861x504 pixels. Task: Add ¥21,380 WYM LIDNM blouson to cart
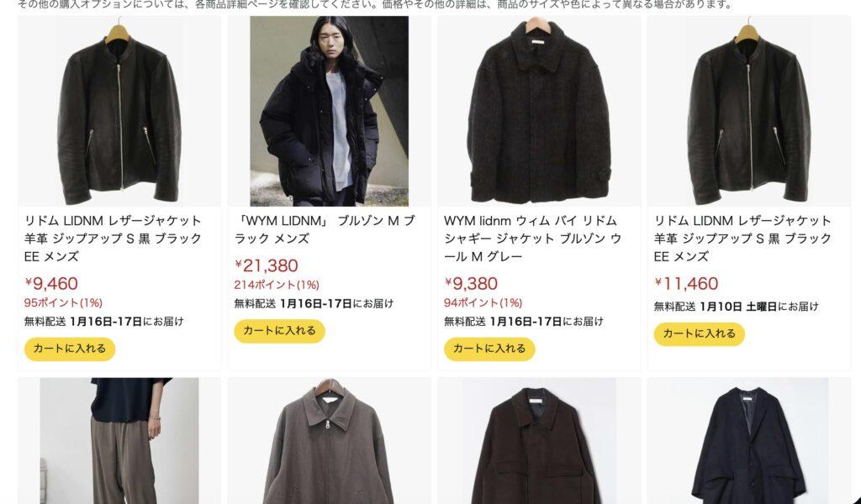click(279, 331)
